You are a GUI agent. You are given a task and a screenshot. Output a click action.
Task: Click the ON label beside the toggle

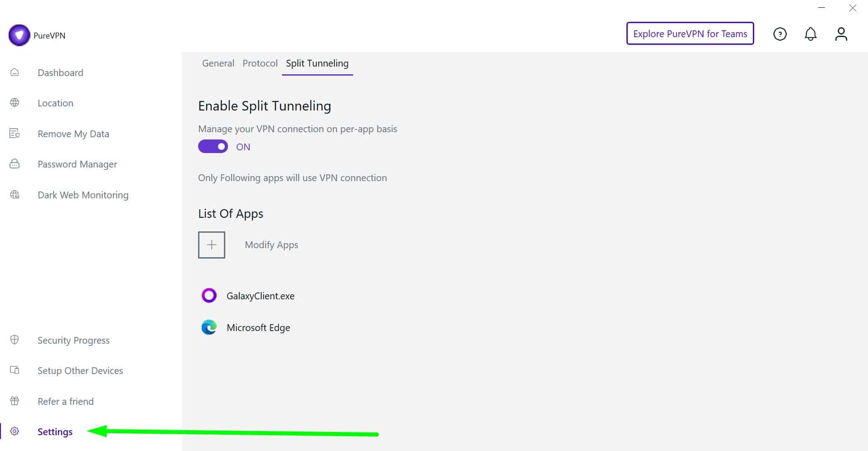coord(243,147)
